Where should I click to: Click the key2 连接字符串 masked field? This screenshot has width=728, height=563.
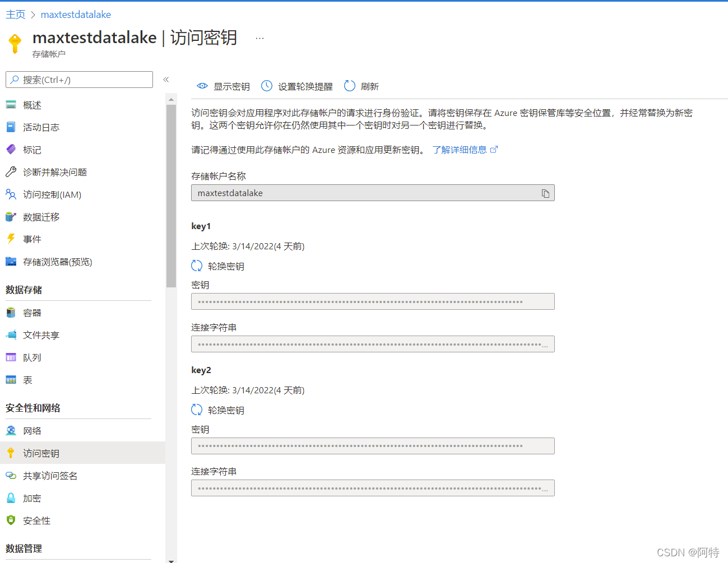[x=373, y=488]
